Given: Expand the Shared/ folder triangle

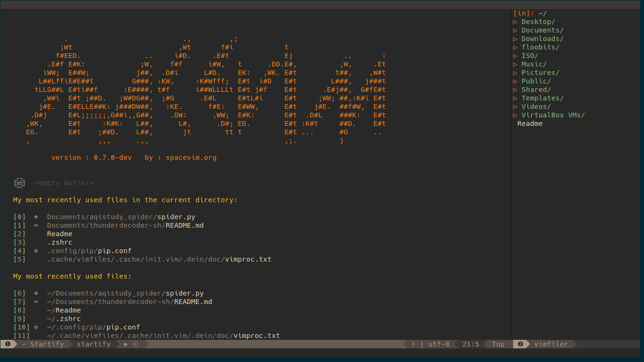Looking at the screenshot, I should [x=515, y=90].
